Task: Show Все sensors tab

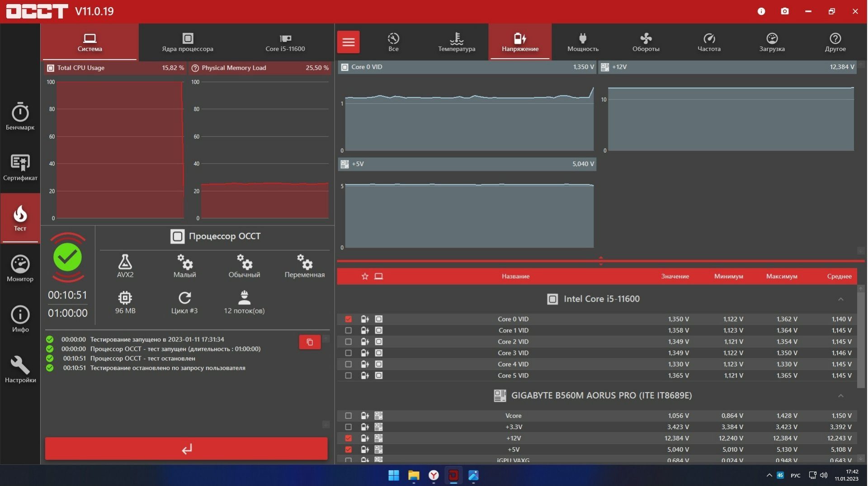Action: 393,42
